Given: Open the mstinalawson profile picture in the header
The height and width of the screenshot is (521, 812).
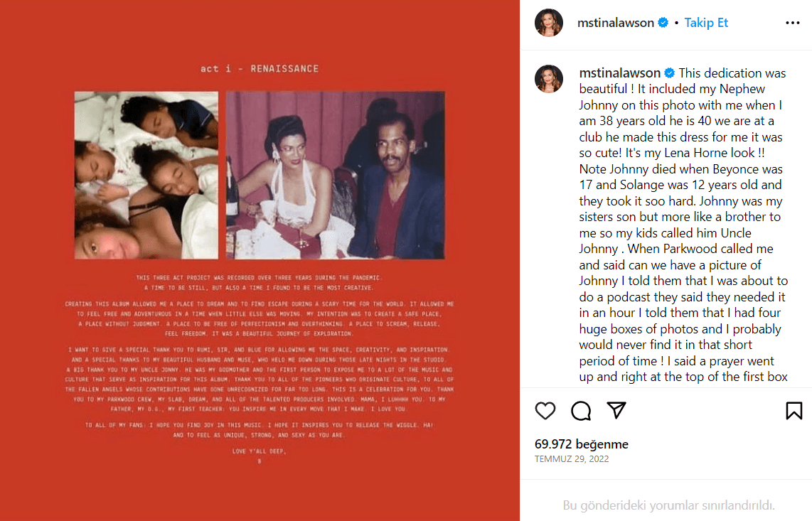Looking at the screenshot, I should pos(548,23).
